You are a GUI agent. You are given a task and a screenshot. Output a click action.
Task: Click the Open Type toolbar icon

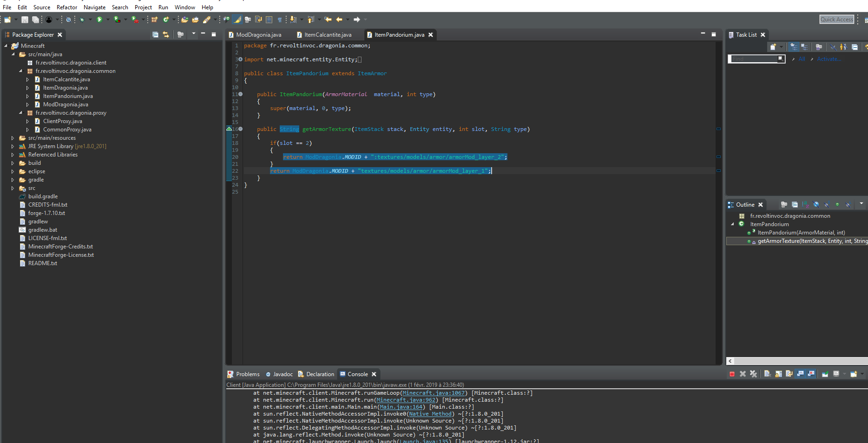pos(184,20)
